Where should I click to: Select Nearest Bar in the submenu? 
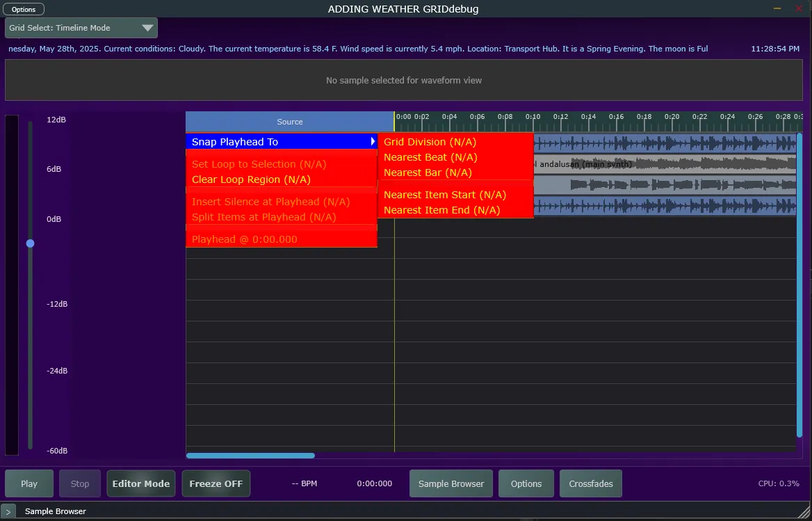(x=428, y=173)
